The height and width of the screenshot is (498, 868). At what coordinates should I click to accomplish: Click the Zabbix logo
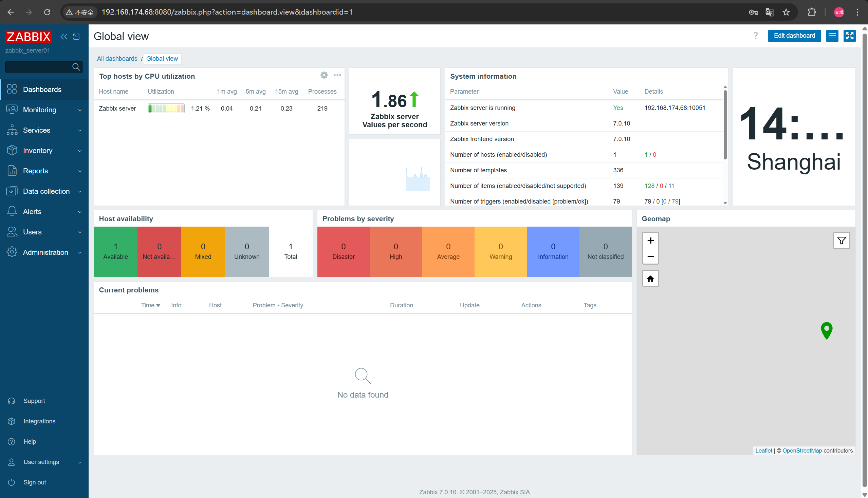pos(29,36)
